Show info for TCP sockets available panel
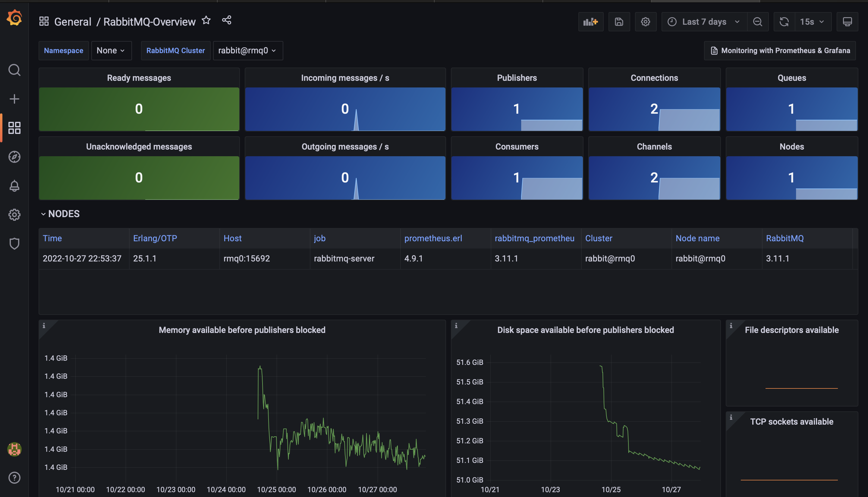 (731, 417)
